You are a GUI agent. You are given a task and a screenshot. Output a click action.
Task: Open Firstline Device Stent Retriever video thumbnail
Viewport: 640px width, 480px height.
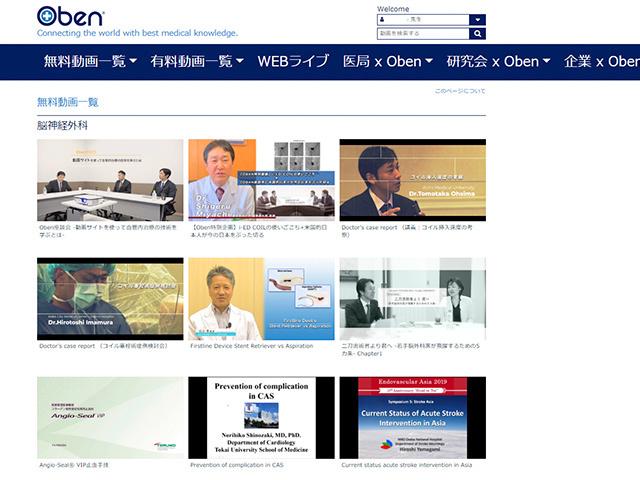[x=261, y=298]
